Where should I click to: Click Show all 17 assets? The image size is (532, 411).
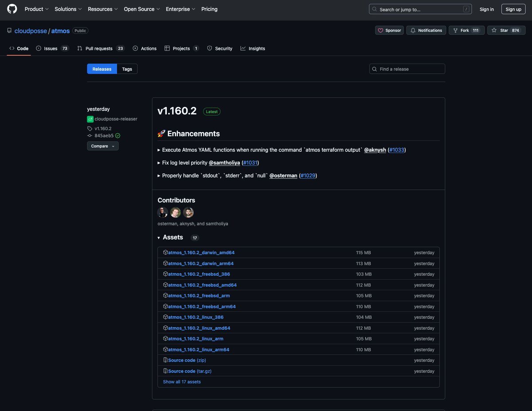182,382
